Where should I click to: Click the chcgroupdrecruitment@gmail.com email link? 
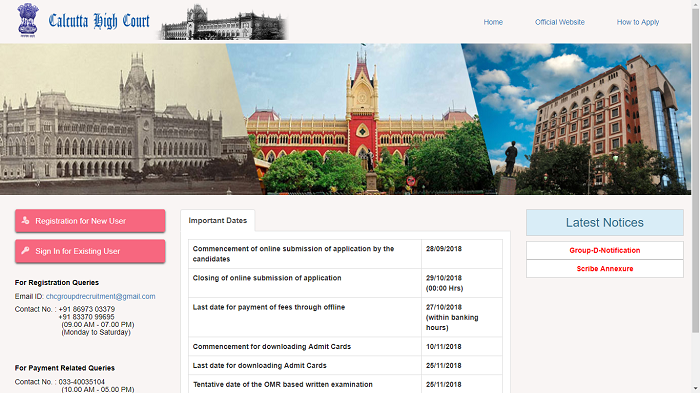[100, 297]
